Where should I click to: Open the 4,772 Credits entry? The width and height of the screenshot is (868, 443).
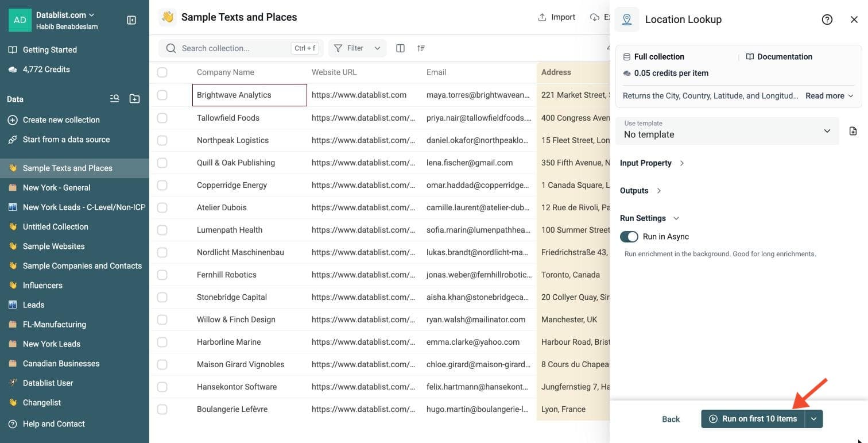click(x=46, y=70)
